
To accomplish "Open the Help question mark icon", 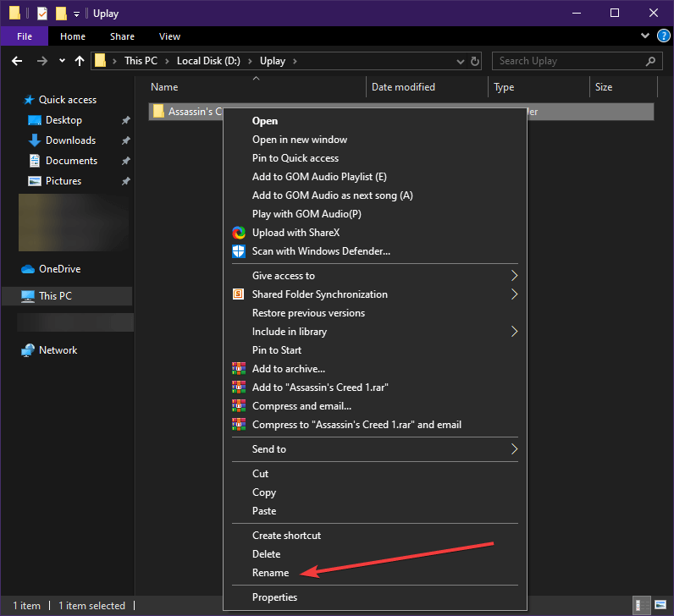I will point(663,36).
